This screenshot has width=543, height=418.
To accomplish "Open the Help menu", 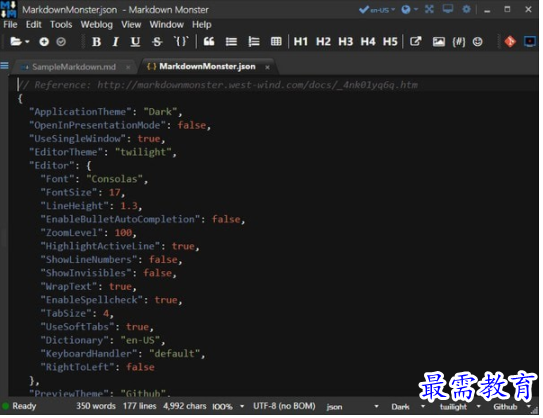I will [202, 25].
